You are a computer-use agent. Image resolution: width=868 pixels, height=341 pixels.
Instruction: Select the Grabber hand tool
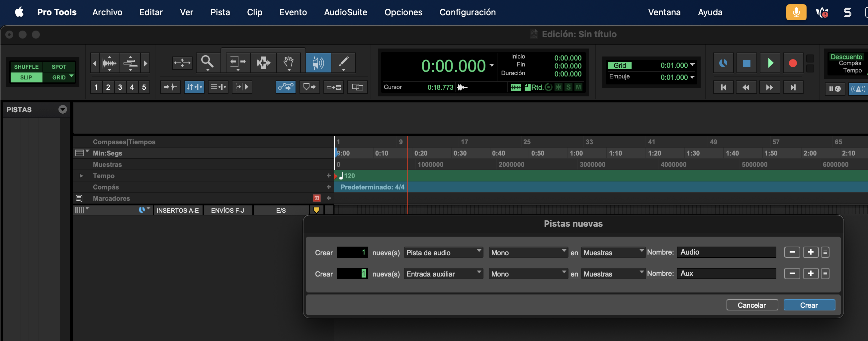289,62
